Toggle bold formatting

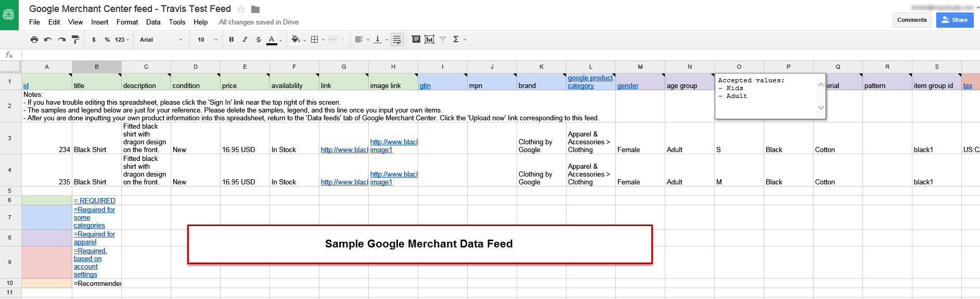click(231, 40)
